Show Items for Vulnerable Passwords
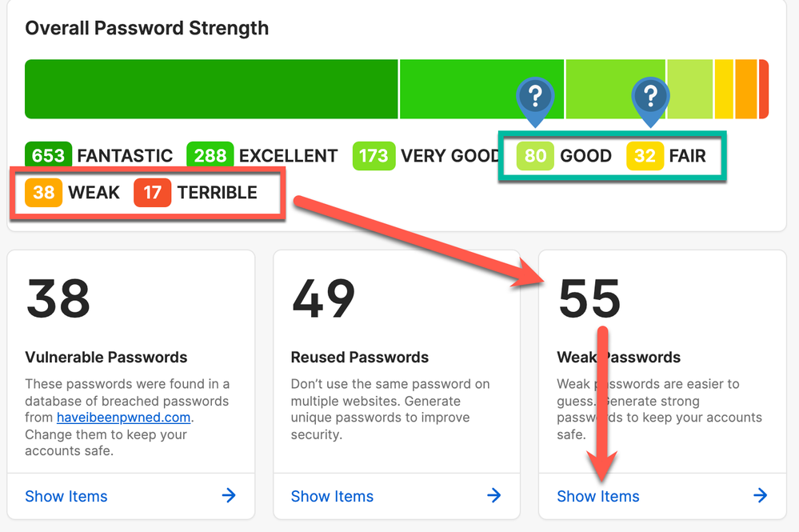The height and width of the screenshot is (532, 799). (x=66, y=497)
